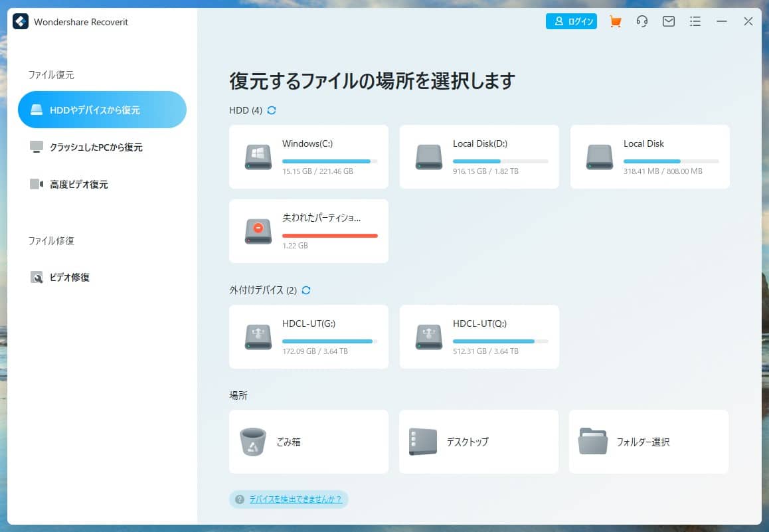Select the 失われたパーティション lost partition

point(309,231)
